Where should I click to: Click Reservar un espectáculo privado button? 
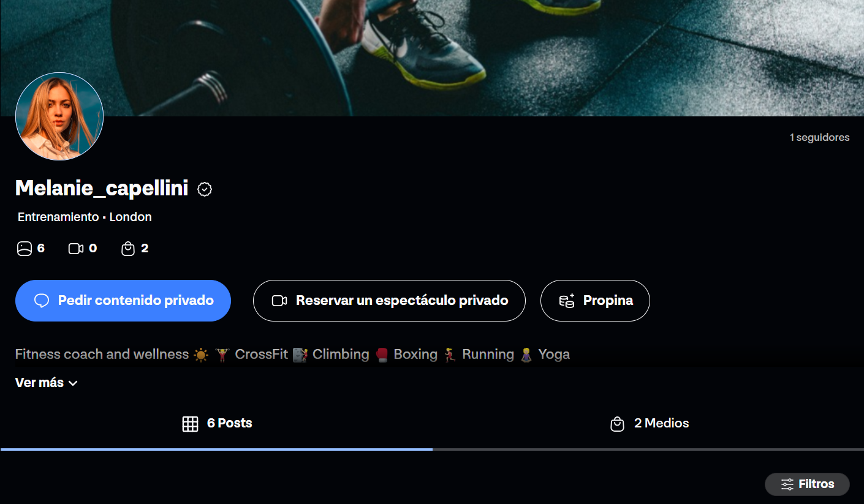[x=389, y=301]
